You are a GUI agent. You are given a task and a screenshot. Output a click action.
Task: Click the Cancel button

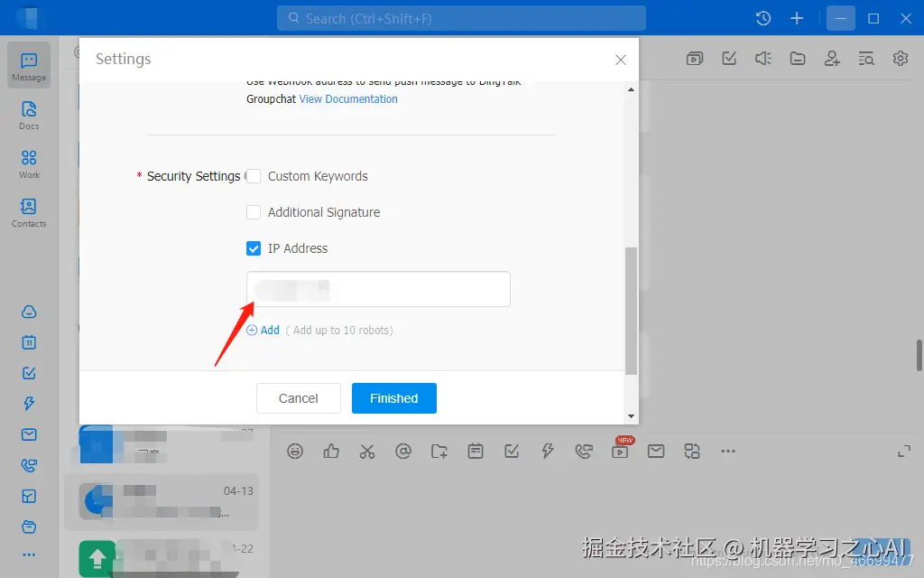pyautogui.click(x=298, y=398)
